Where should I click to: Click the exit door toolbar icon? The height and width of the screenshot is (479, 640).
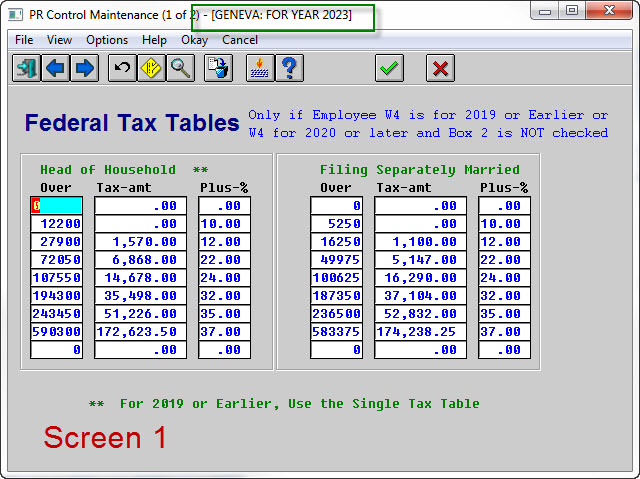27,68
